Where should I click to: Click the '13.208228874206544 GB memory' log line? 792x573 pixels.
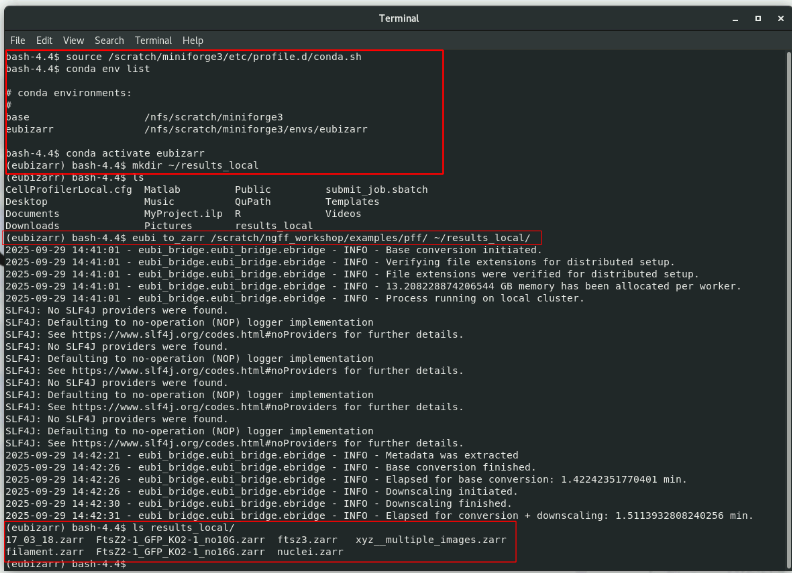(373, 286)
